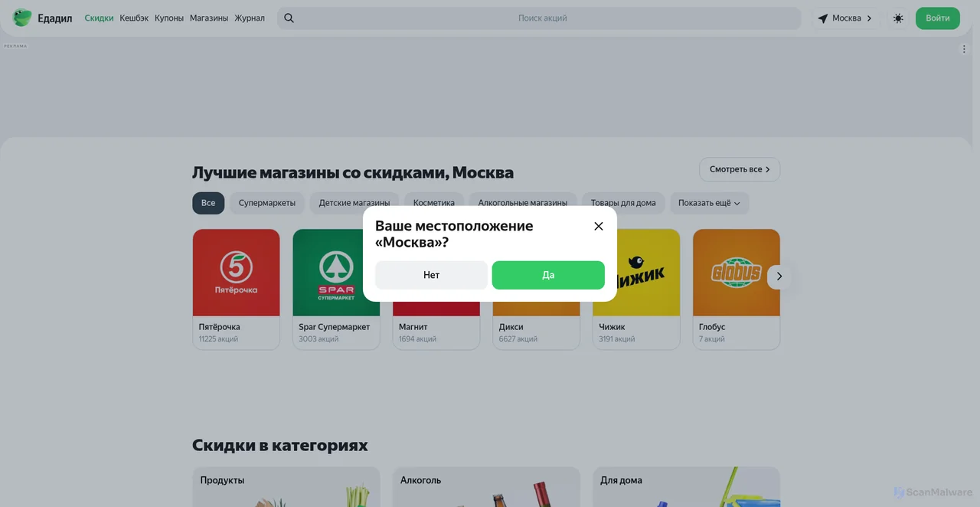Open the Магазины menu item

click(x=209, y=18)
